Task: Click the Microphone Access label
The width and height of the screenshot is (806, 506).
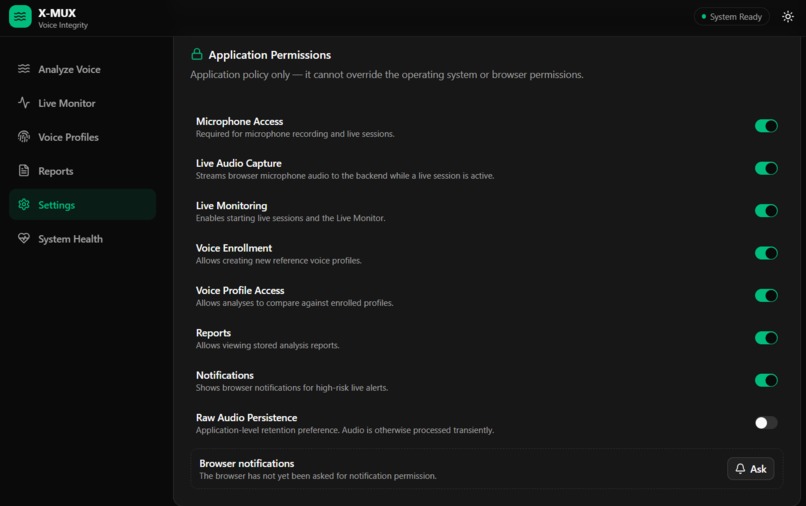Action: click(x=239, y=121)
